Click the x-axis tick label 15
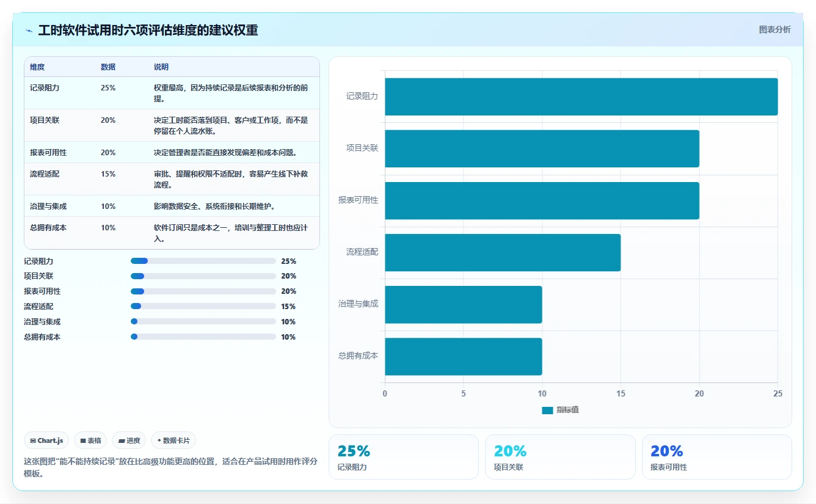The image size is (816, 504). click(621, 394)
